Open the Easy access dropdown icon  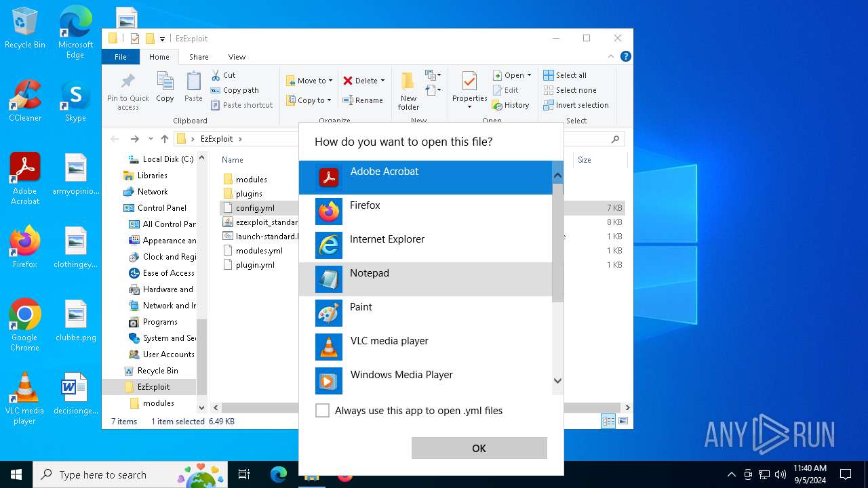(x=433, y=90)
